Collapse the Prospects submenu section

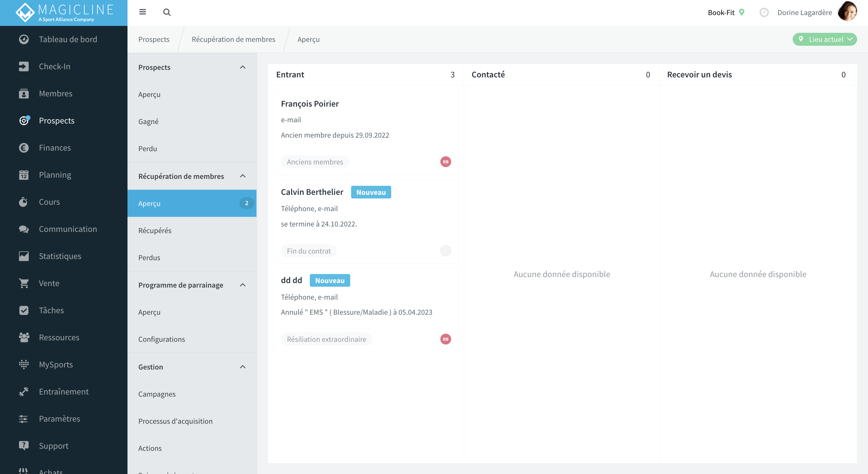click(x=243, y=67)
